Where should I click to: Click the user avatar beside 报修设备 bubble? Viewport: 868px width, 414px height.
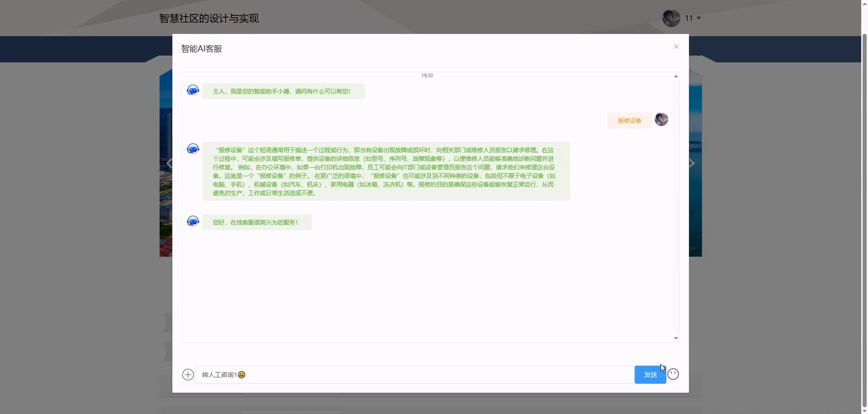pos(661,120)
